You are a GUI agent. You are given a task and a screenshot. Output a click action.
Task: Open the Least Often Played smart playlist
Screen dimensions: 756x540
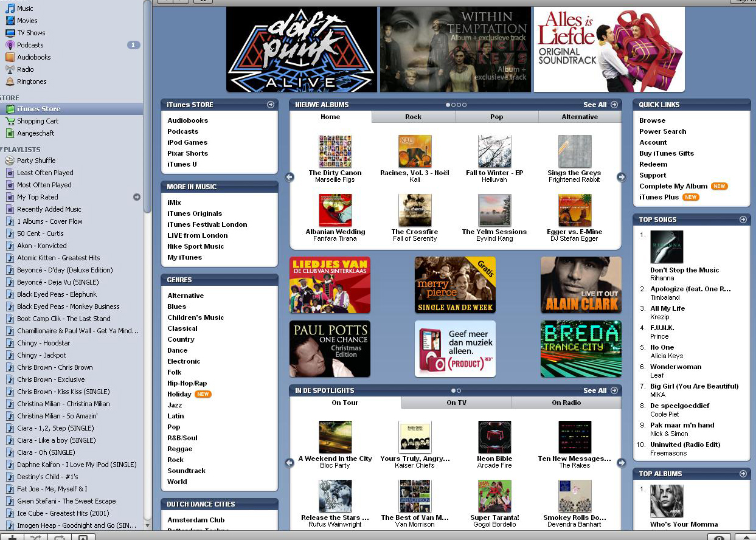(x=45, y=173)
